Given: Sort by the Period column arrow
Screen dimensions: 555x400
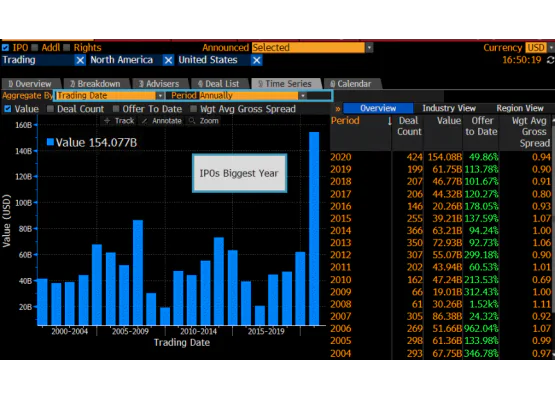Looking at the screenshot, I should 389,121.
